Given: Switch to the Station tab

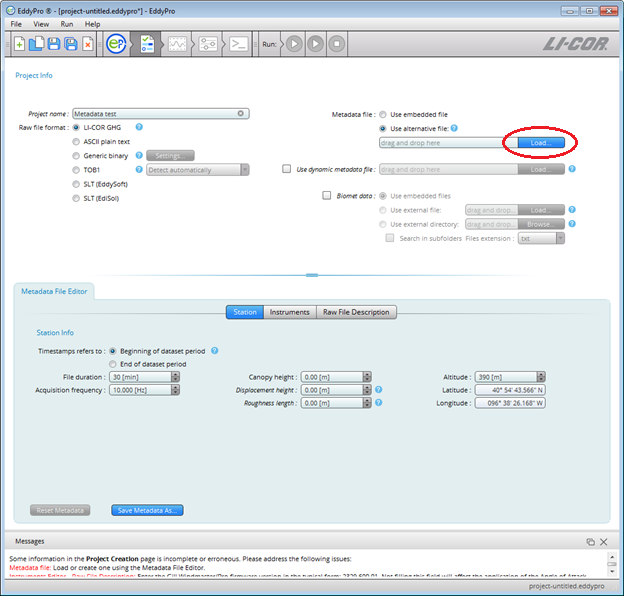Looking at the screenshot, I should [x=245, y=312].
